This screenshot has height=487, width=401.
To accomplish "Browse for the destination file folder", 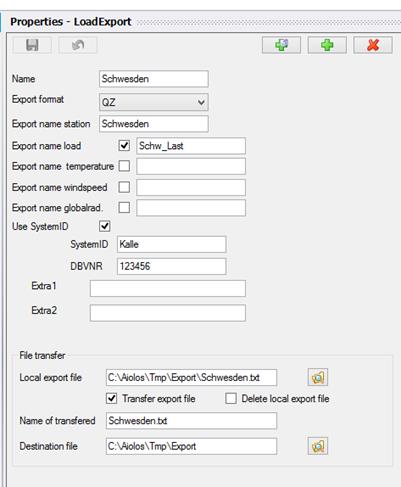I will [318, 446].
